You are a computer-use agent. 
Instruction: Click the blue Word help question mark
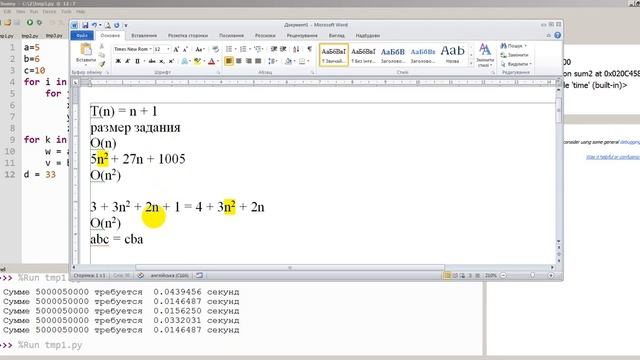point(557,36)
